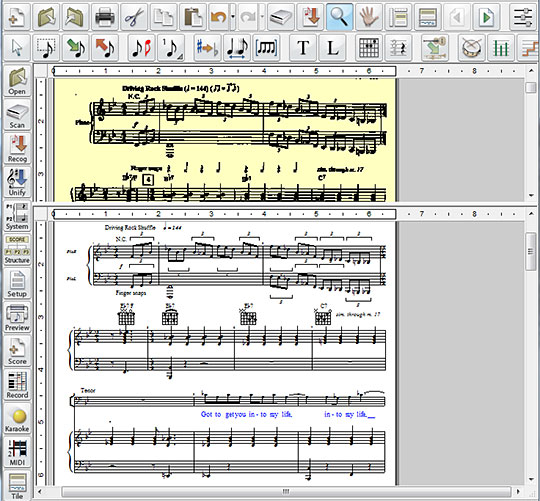This screenshot has height=501, width=540.
Task: Click the snare drum percussion tool
Action: pyautogui.click(x=471, y=48)
